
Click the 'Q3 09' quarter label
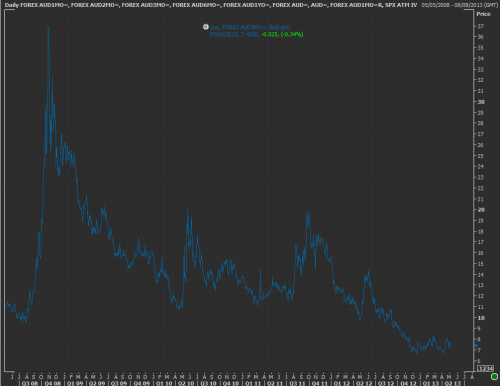(x=119, y=383)
